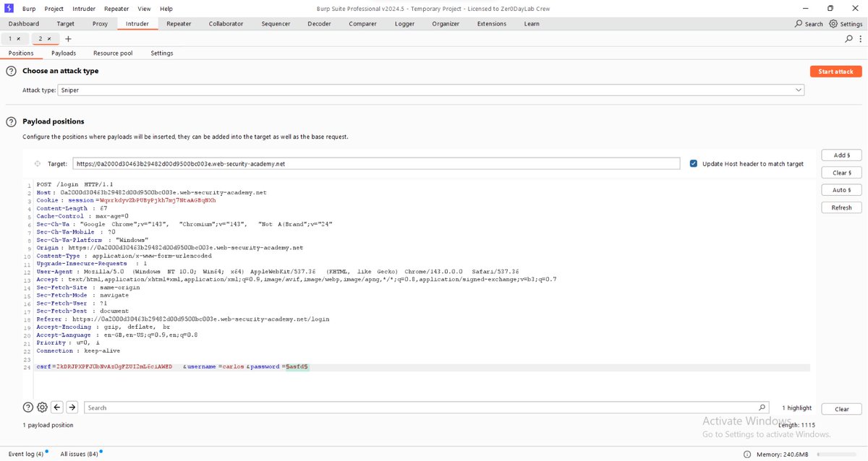The image size is (868, 461).
Task: Open the Burp menu
Action: [x=27, y=9]
